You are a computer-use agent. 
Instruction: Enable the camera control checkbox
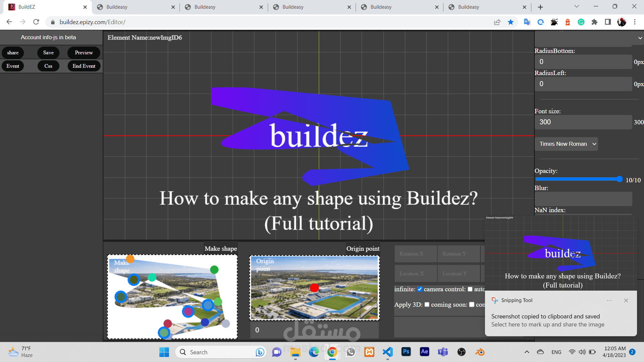coord(470,289)
